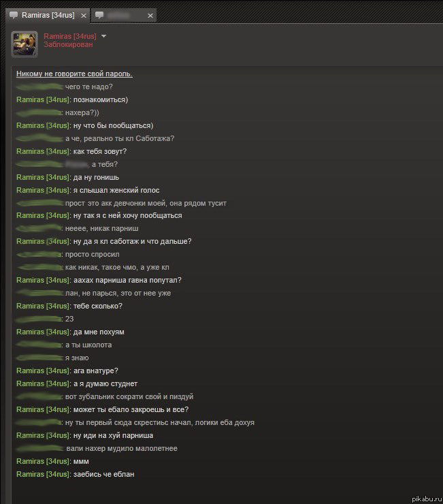
Task: Click the red Ramiras [34rus] name in header
Action: [x=70, y=36]
